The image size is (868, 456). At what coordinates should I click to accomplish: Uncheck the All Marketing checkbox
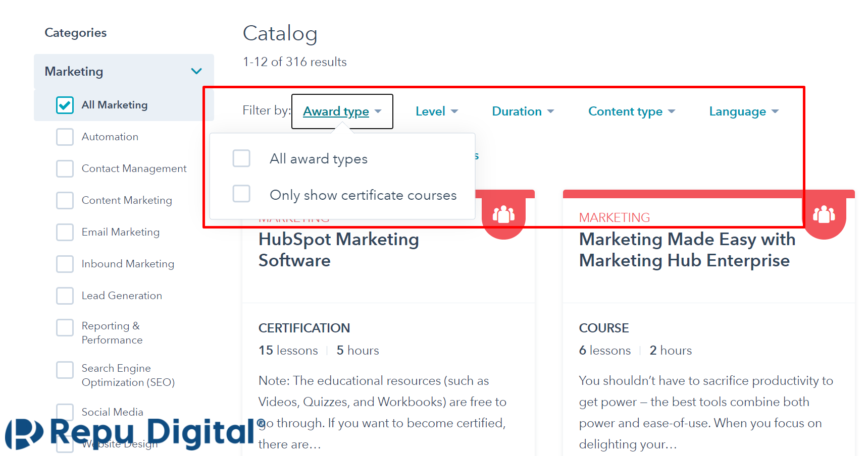[x=65, y=105]
